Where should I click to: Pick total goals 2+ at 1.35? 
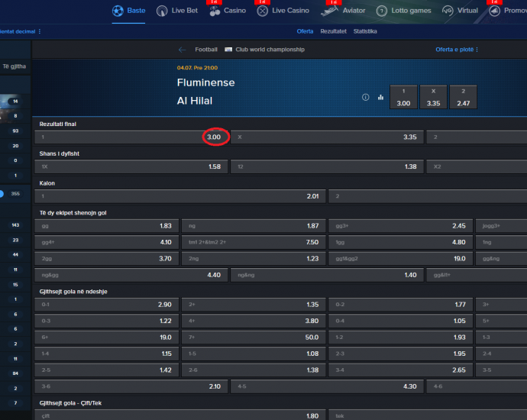[254, 305]
